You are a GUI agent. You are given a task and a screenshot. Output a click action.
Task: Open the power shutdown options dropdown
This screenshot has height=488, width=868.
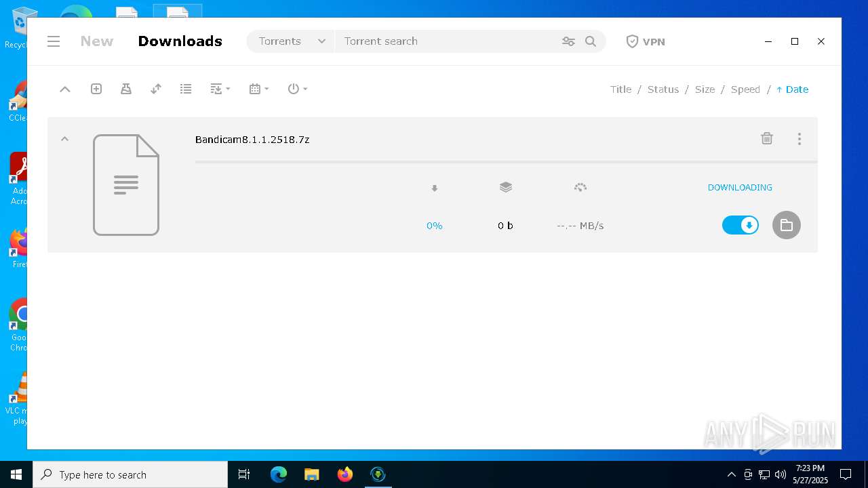(x=298, y=89)
